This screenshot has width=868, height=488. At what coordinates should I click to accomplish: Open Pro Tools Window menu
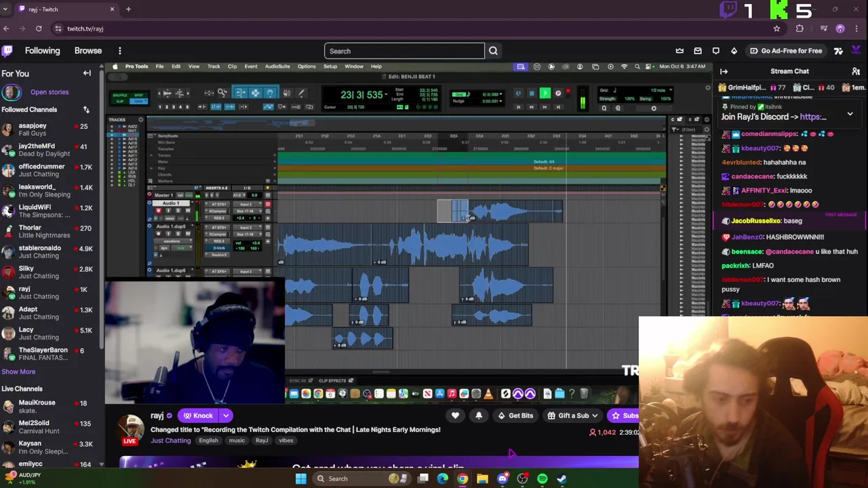tap(354, 66)
